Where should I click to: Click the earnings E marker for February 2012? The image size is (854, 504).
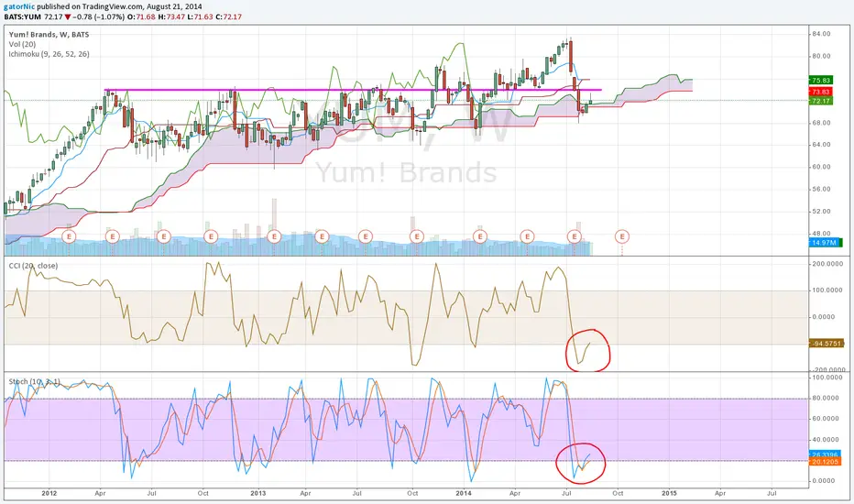click(69, 236)
